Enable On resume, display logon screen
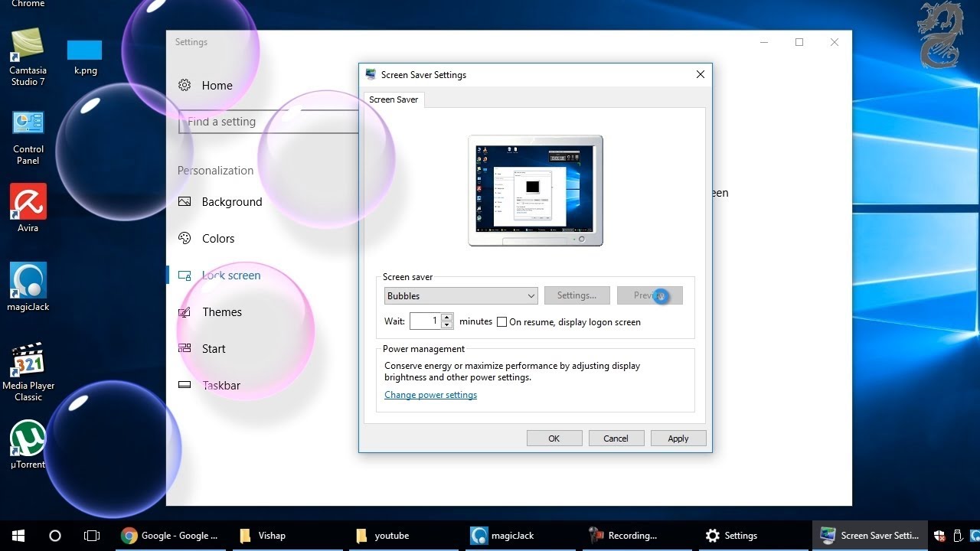The image size is (980, 551). coord(502,322)
